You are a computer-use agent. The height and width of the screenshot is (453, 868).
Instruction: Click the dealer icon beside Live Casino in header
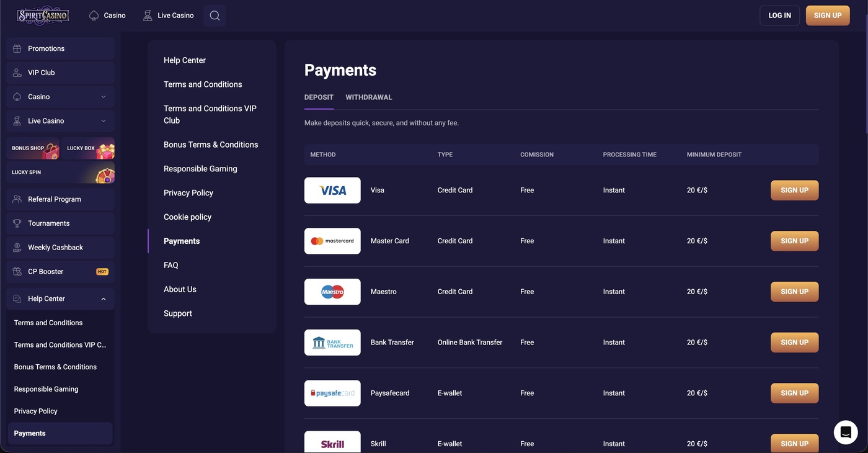coord(148,16)
